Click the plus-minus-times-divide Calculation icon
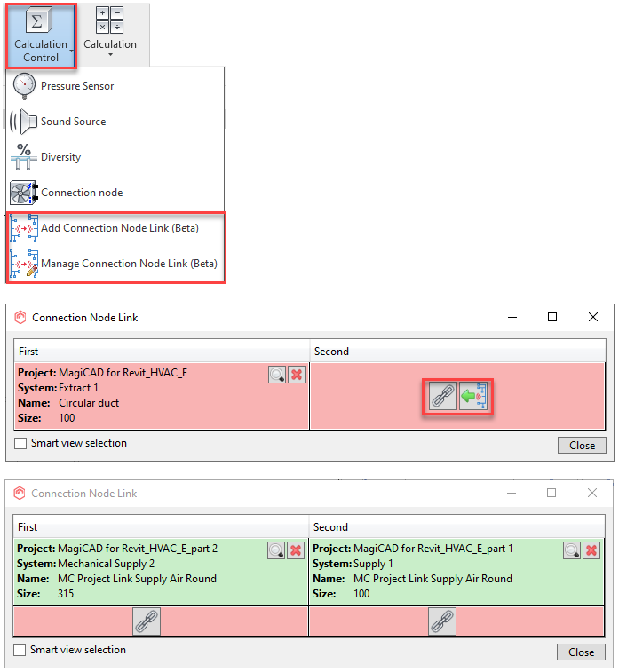 point(110,20)
